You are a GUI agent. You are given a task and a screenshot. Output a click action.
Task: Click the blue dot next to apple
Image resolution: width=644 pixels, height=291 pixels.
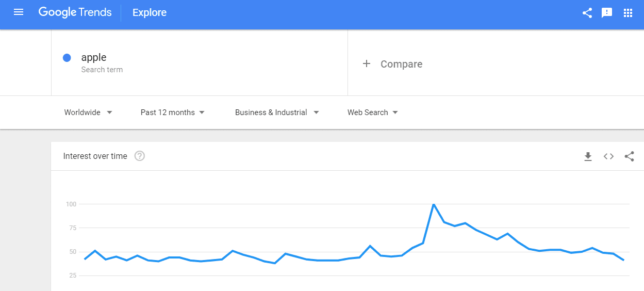pyautogui.click(x=67, y=58)
